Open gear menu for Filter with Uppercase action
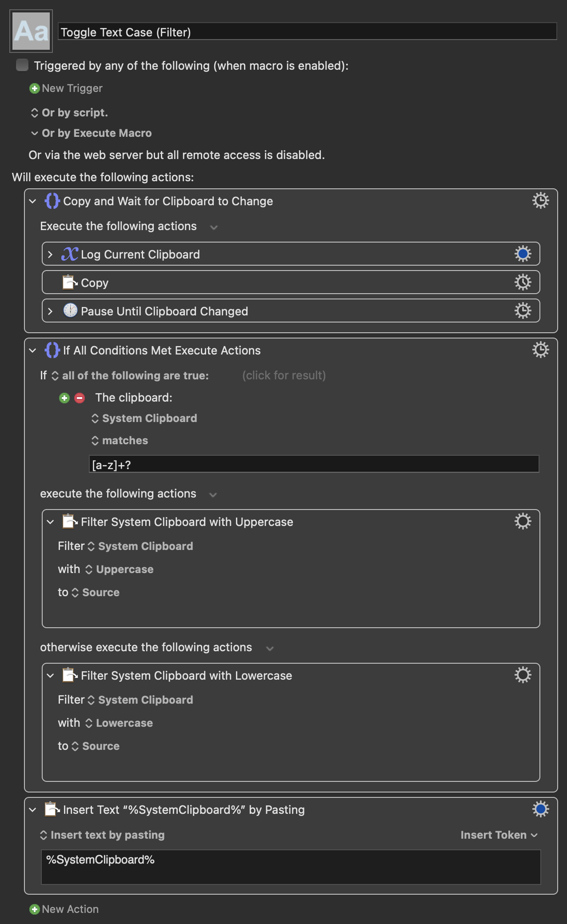 pyautogui.click(x=523, y=521)
